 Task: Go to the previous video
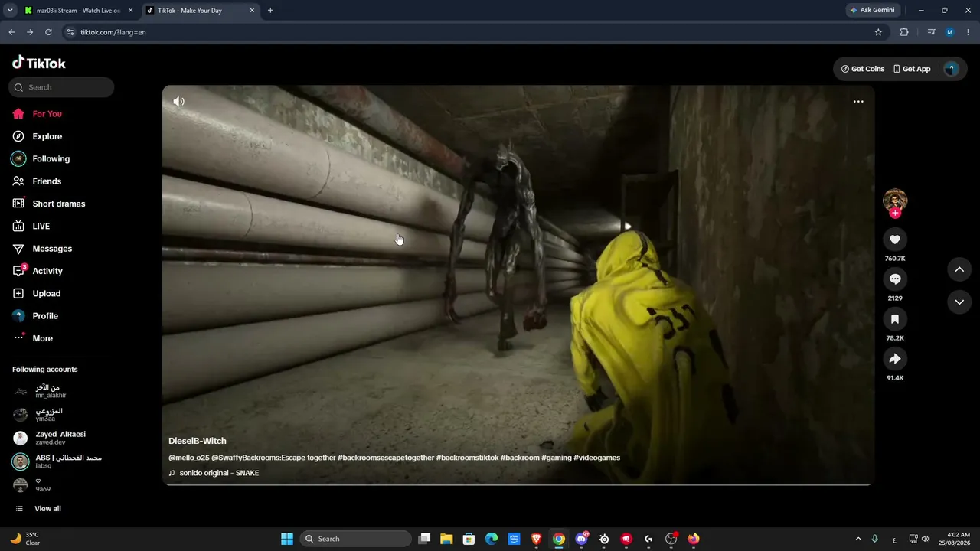[959, 269]
